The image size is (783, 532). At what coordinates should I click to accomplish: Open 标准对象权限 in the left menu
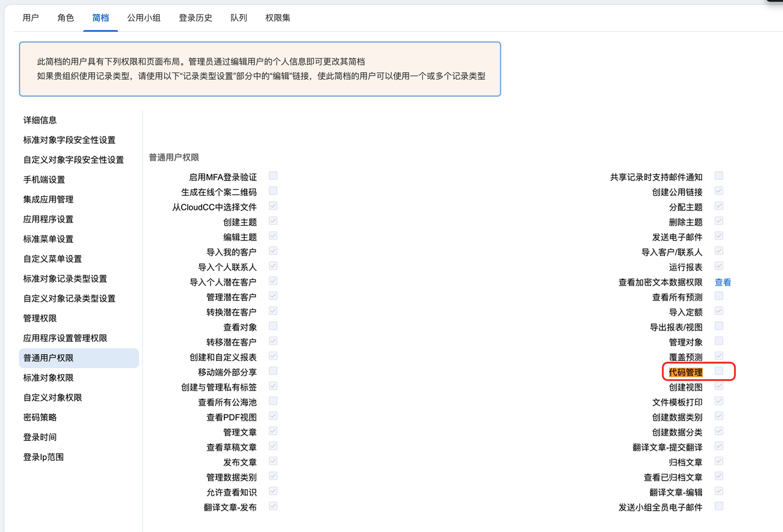point(48,378)
